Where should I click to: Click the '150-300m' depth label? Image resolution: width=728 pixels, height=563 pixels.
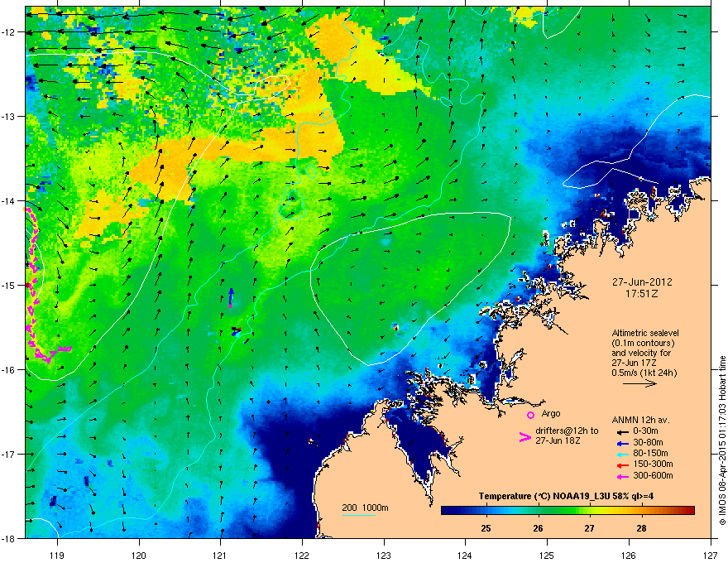(653, 464)
